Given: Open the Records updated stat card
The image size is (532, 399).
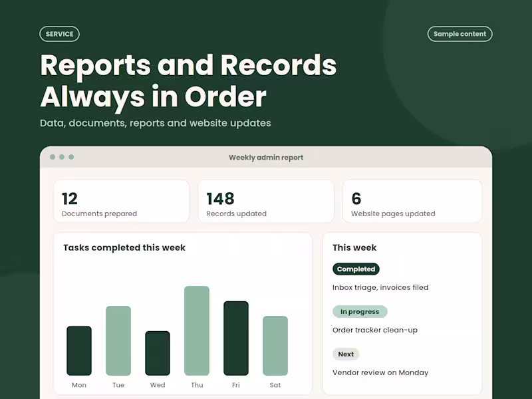Looking at the screenshot, I should pos(266,201).
